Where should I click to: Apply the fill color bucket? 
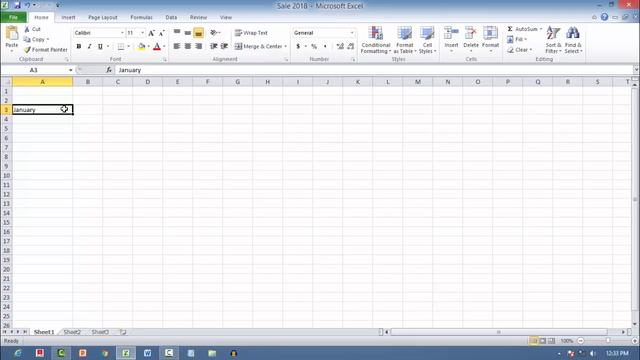141,47
